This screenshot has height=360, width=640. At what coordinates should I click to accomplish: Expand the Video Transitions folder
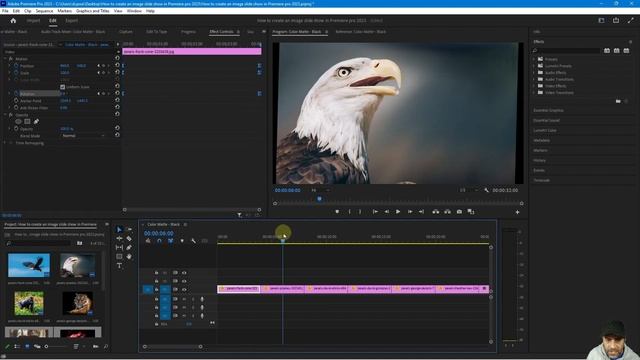click(x=534, y=93)
